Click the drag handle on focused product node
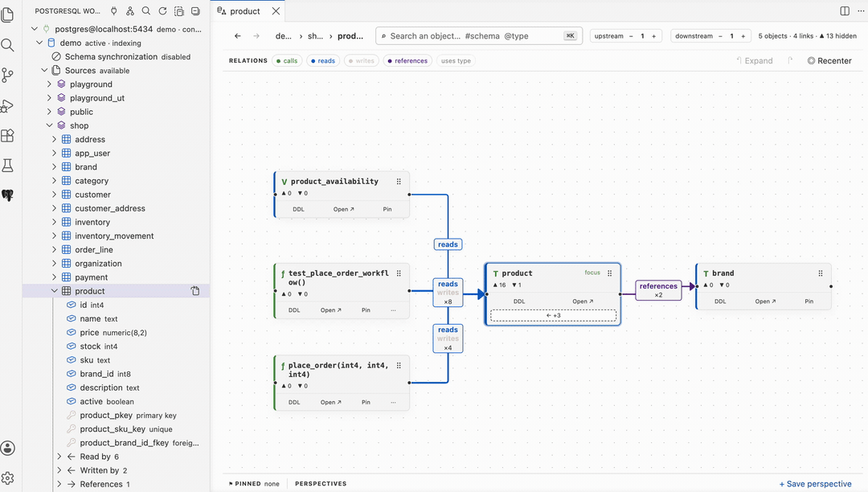Screen dimensions: 868x492 click(609, 273)
